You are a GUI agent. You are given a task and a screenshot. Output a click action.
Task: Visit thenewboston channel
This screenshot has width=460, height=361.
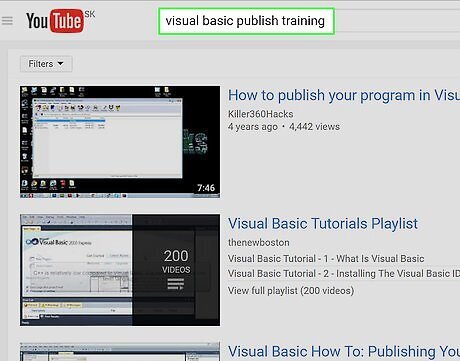point(259,242)
